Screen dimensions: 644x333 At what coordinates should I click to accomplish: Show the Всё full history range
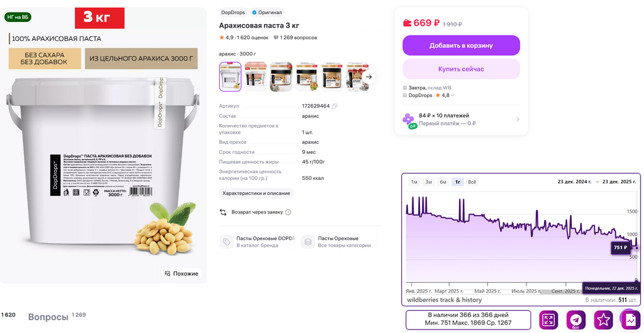point(472,182)
